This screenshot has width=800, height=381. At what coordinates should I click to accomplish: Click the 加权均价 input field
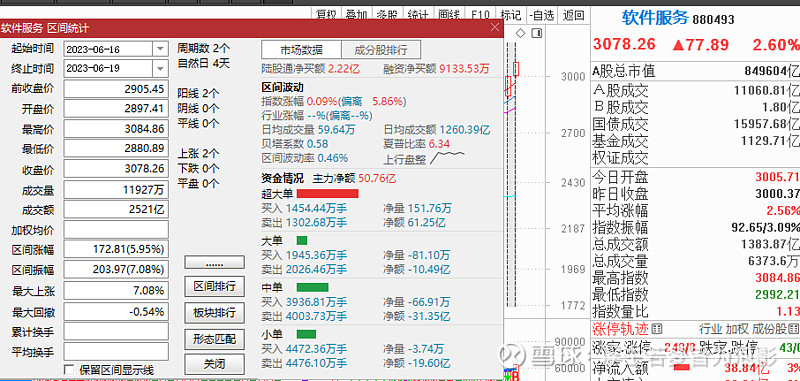pyautogui.click(x=116, y=230)
